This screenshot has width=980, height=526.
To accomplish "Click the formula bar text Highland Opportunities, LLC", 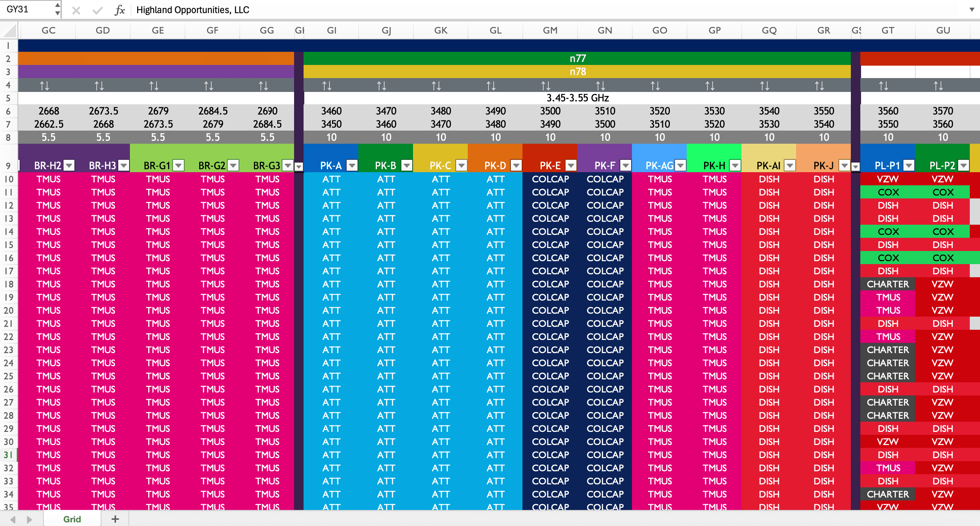I will coord(193,10).
